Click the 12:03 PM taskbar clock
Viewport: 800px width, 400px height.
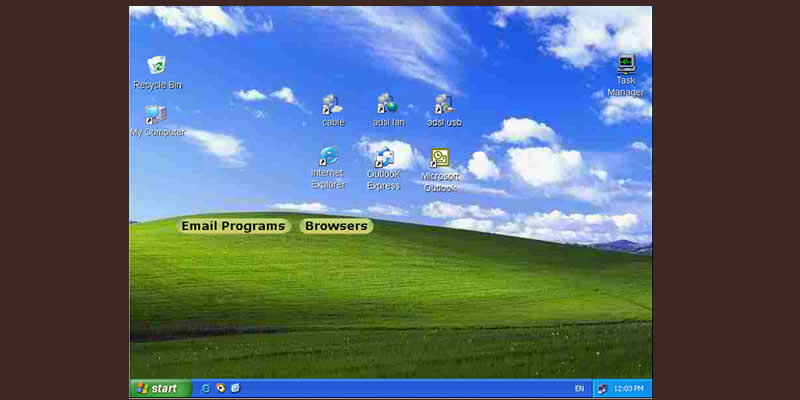pyautogui.click(x=629, y=389)
